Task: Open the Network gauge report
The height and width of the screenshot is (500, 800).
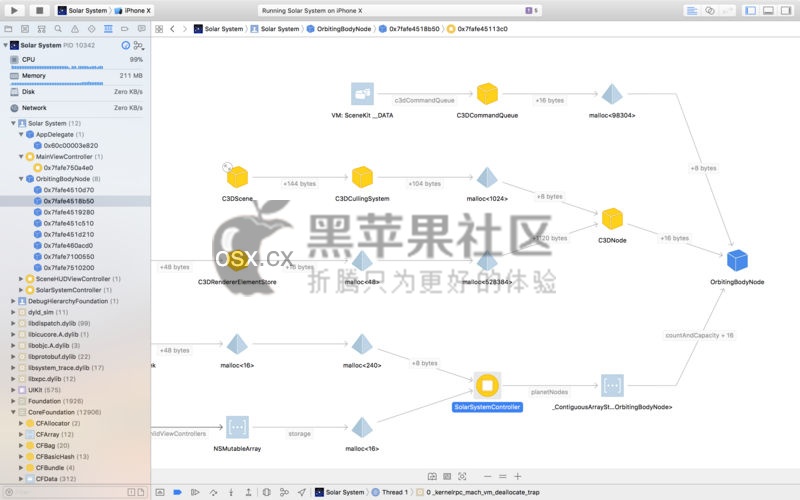Action: tap(77, 108)
